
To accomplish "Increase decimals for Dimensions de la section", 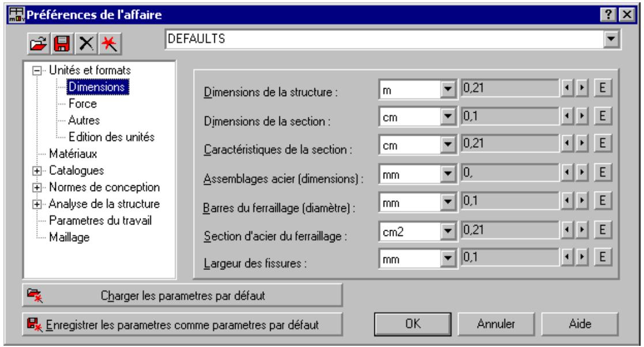I will (582, 116).
